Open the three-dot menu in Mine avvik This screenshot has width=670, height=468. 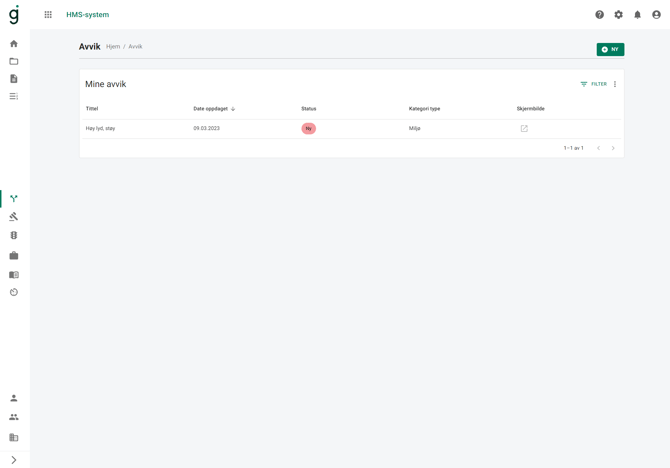615,84
